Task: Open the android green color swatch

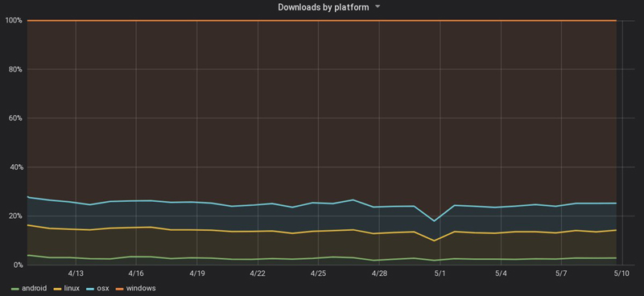Action: click(x=15, y=289)
